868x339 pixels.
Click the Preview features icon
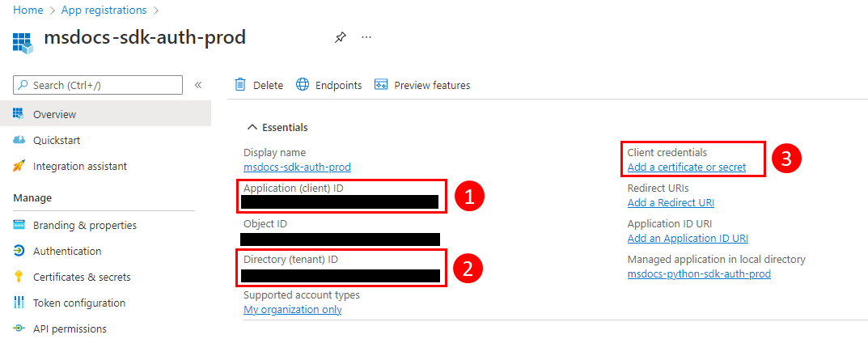[381, 85]
